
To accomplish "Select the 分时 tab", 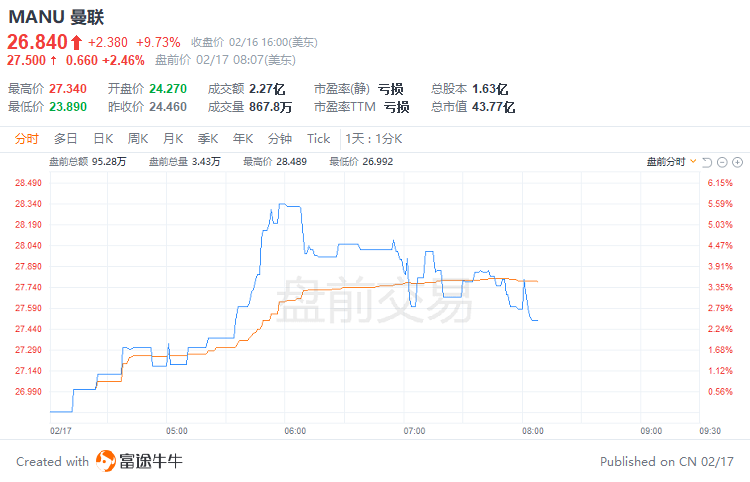I will 27,139.
